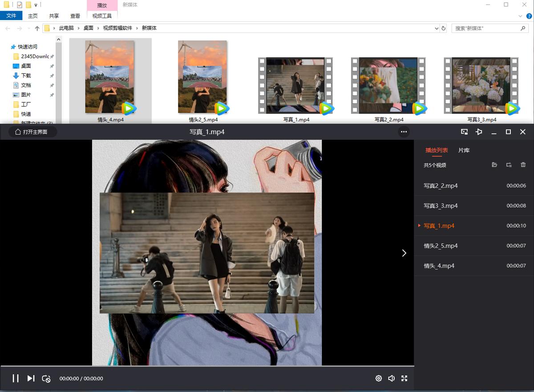The height and width of the screenshot is (392, 534).
Task: Skip to the next video
Action: 31,378
